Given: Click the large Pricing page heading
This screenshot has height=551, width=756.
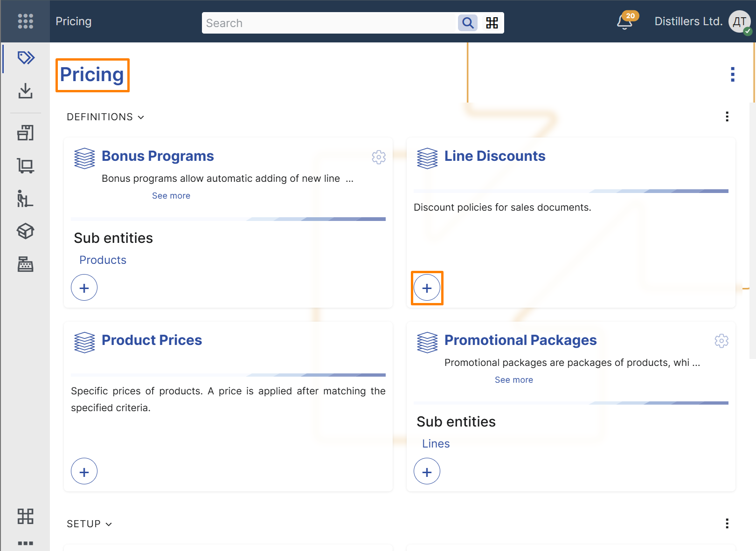Looking at the screenshot, I should (x=92, y=75).
